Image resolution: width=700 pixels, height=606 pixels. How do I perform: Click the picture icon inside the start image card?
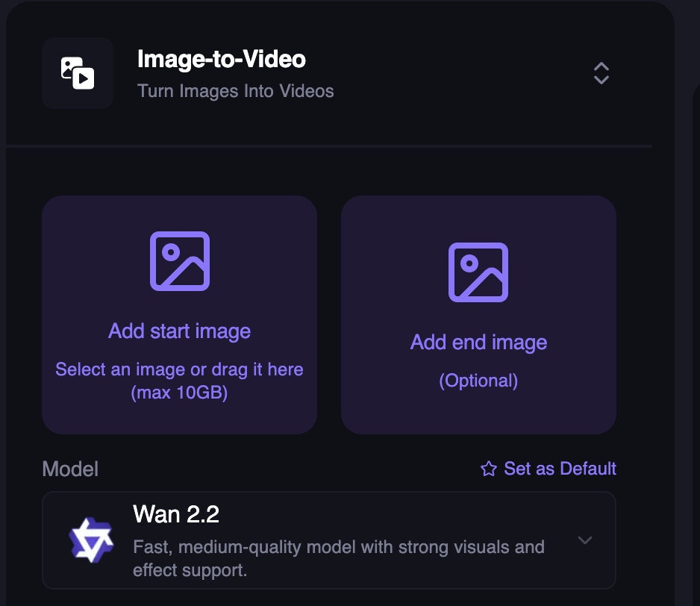(179, 260)
